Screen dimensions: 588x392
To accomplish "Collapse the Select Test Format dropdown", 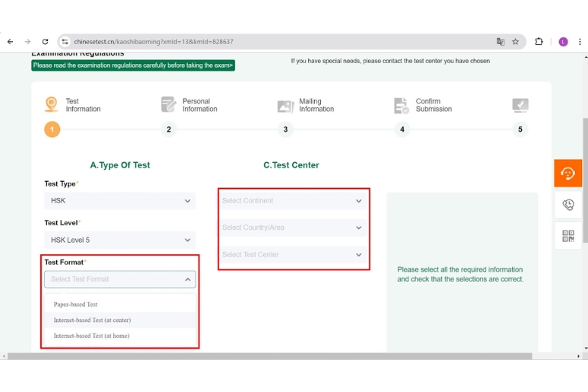I will pyautogui.click(x=120, y=279).
